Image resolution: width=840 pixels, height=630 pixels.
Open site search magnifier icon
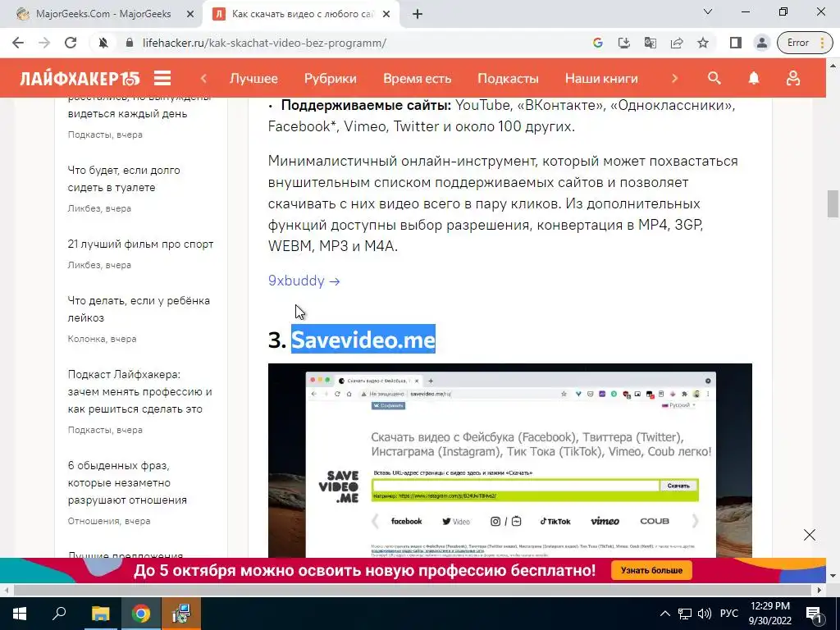coord(714,78)
